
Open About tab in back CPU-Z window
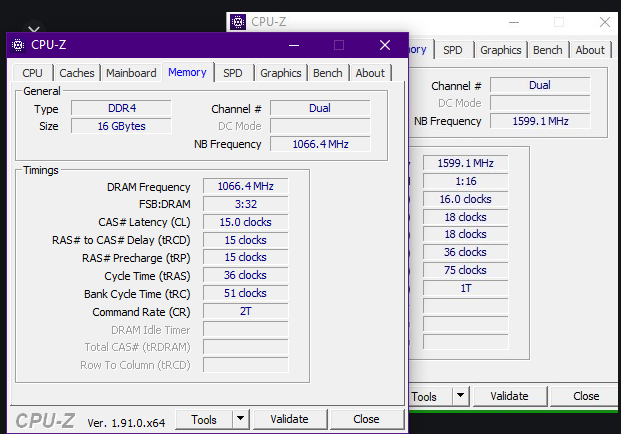(590, 50)
